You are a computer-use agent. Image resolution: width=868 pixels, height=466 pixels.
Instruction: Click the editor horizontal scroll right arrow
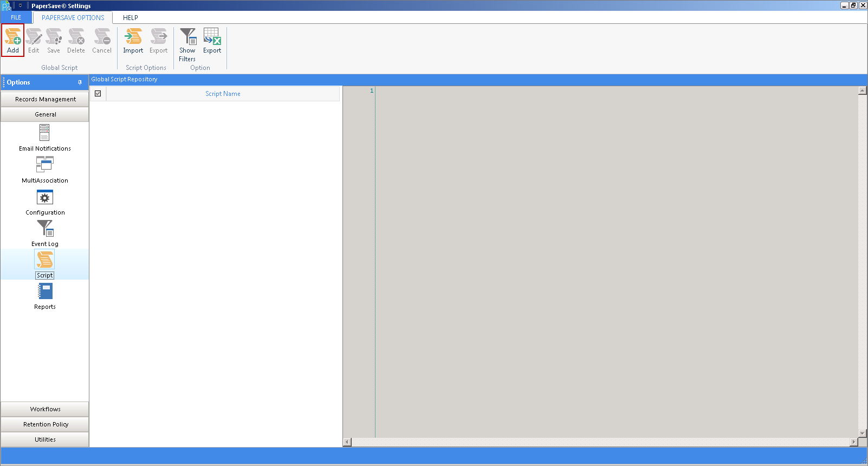[x=854, y=442]
